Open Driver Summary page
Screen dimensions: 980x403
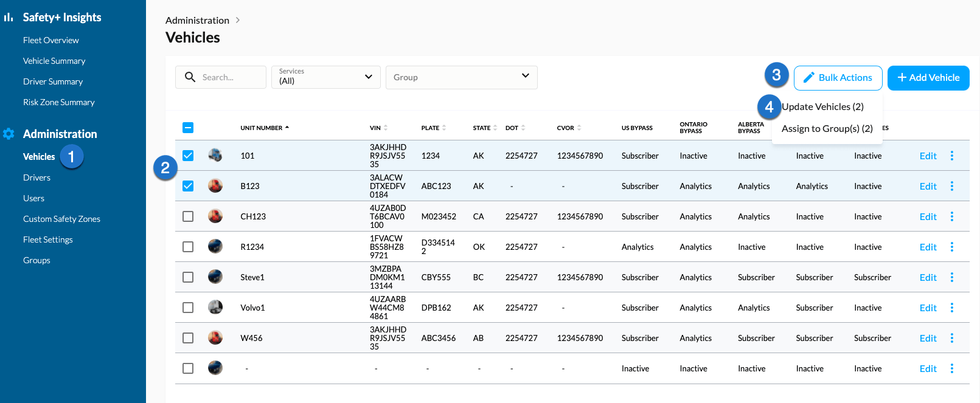pyautogui.click(x=53, y=81)
